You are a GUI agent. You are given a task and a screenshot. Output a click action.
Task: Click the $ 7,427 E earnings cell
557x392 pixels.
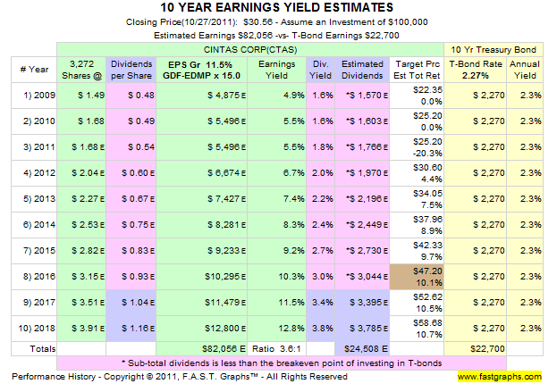point(202,199)
